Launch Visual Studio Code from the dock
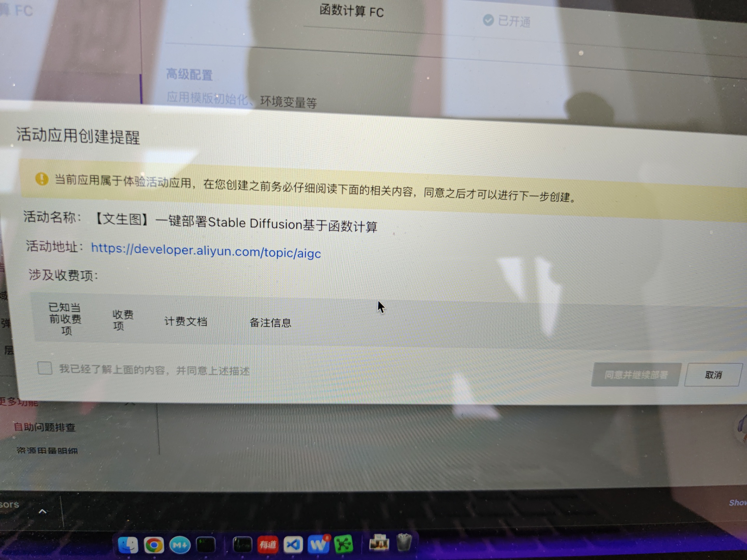The height and width of the screenshot is (560, 747). point(293,544)
